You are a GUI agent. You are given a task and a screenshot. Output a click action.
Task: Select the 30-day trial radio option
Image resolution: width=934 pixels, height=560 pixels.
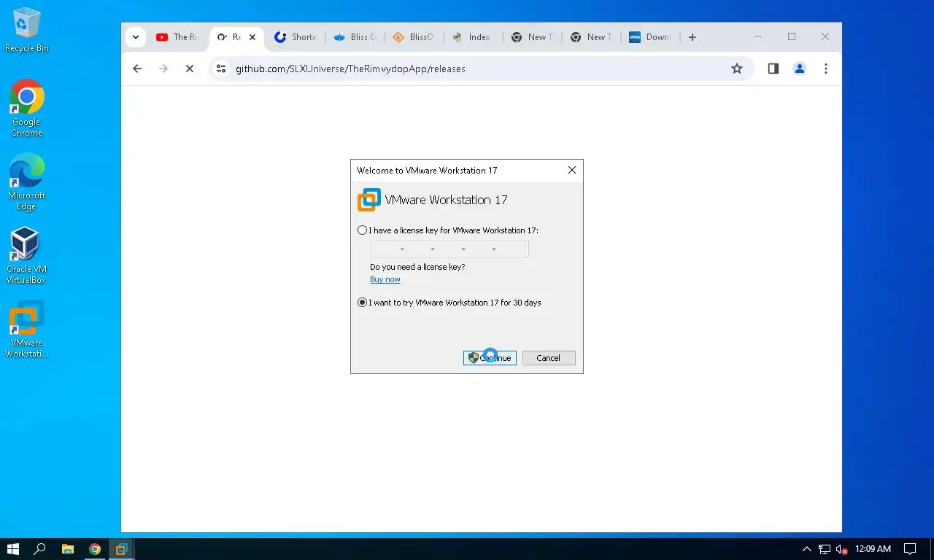click(363, 303)
